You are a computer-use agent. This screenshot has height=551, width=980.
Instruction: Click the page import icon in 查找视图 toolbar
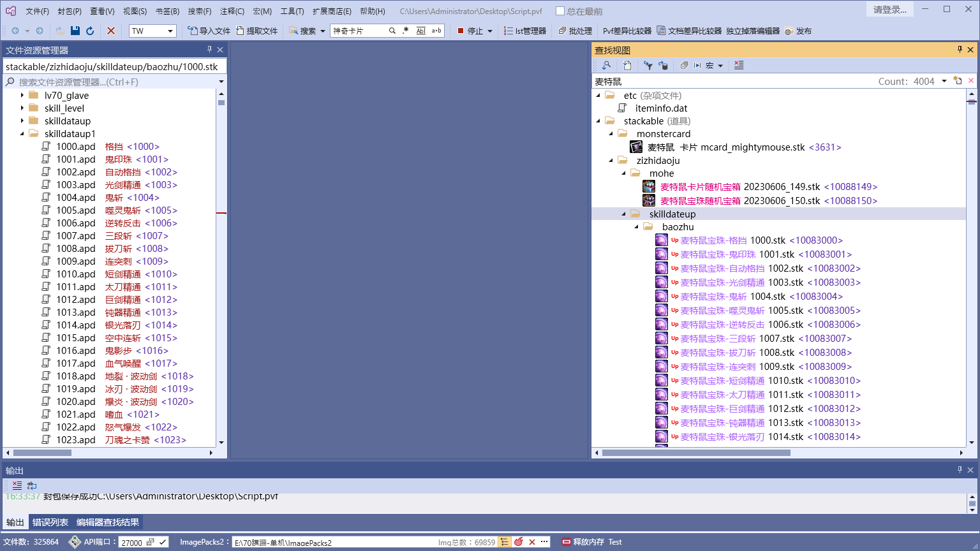(627, 65)
